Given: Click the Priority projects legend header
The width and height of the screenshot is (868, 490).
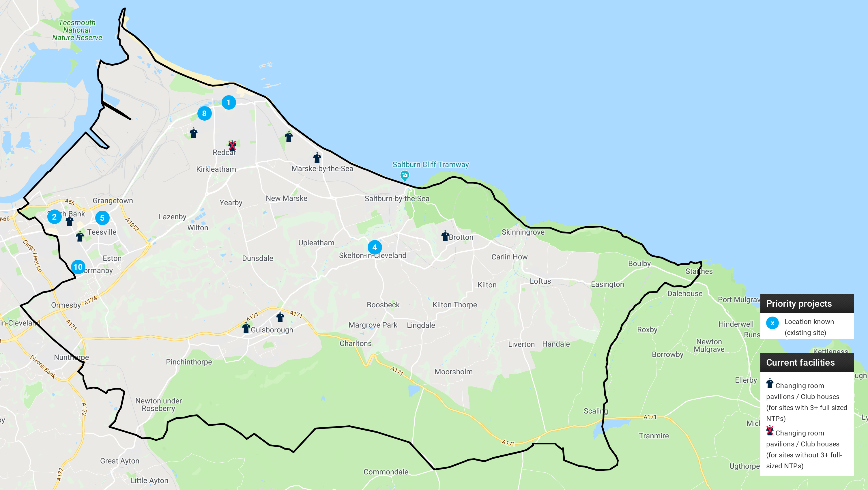Looking at the screenshot, I should [x=807, y=304].
